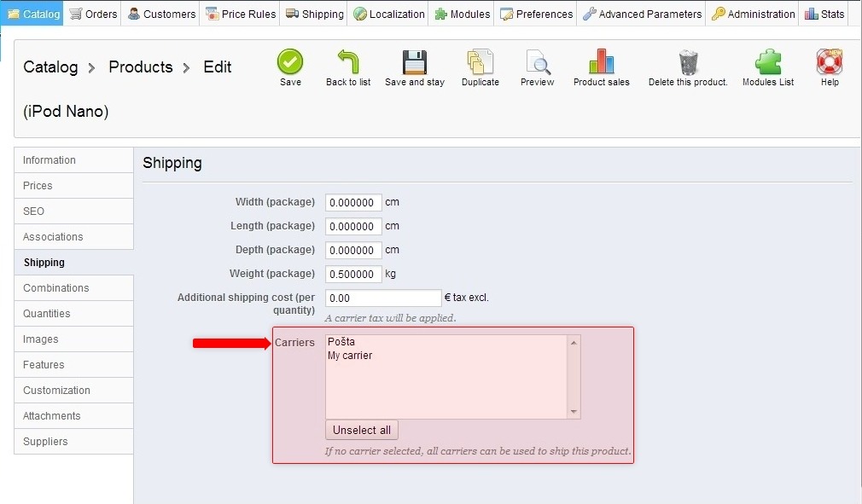
Task: Switch to the Features tab
Action: [73, 364]
